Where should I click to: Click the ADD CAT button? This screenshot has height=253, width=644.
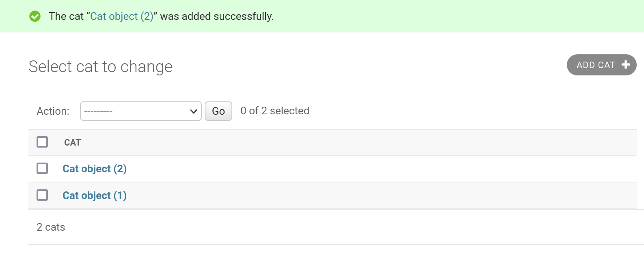point(601,65)
